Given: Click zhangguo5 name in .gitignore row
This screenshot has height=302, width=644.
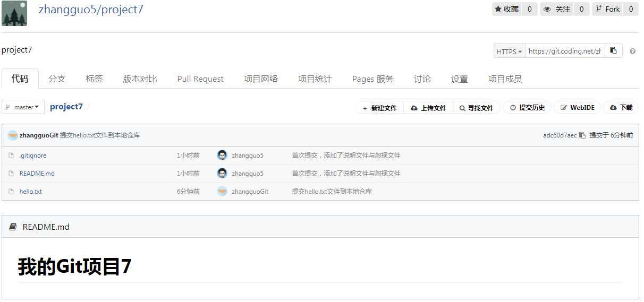Looking at the screenshot, I should tap(248, 156).
